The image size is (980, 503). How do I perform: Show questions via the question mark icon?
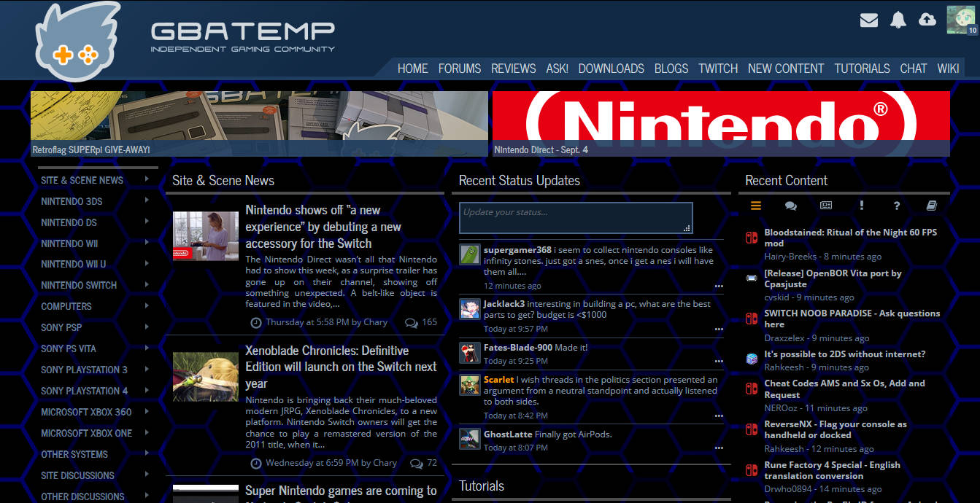click(897, 206)
